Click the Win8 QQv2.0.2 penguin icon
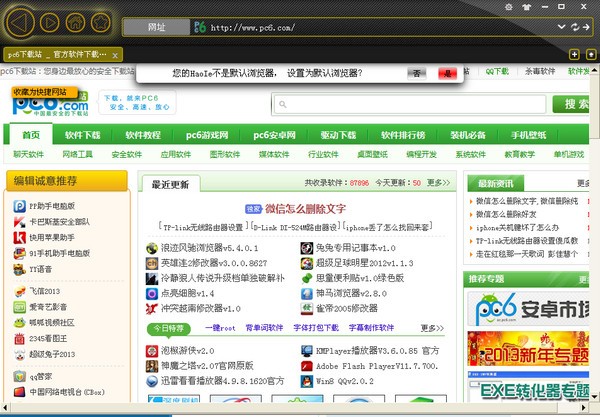Screen dimensions: 600x417 click(x=307, y=381)
